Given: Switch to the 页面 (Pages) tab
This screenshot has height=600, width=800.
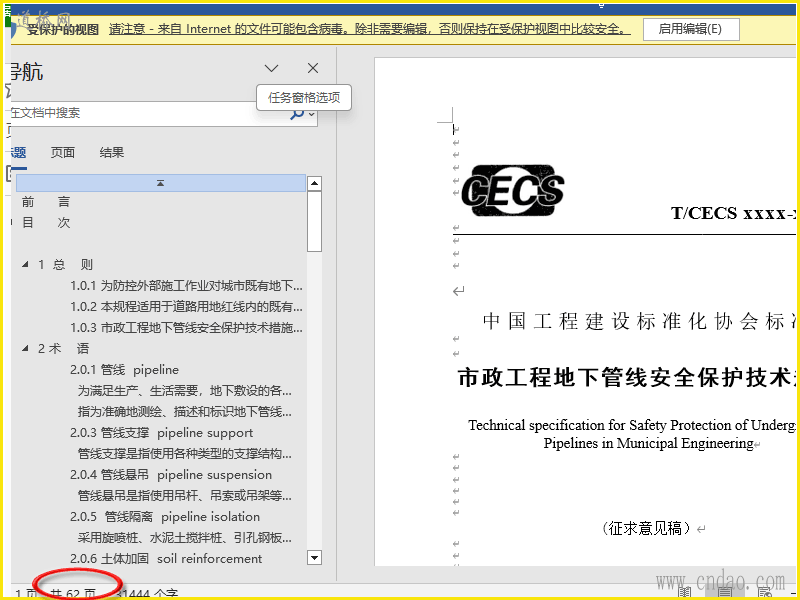Looking at the screenshot, I should 63,153.
